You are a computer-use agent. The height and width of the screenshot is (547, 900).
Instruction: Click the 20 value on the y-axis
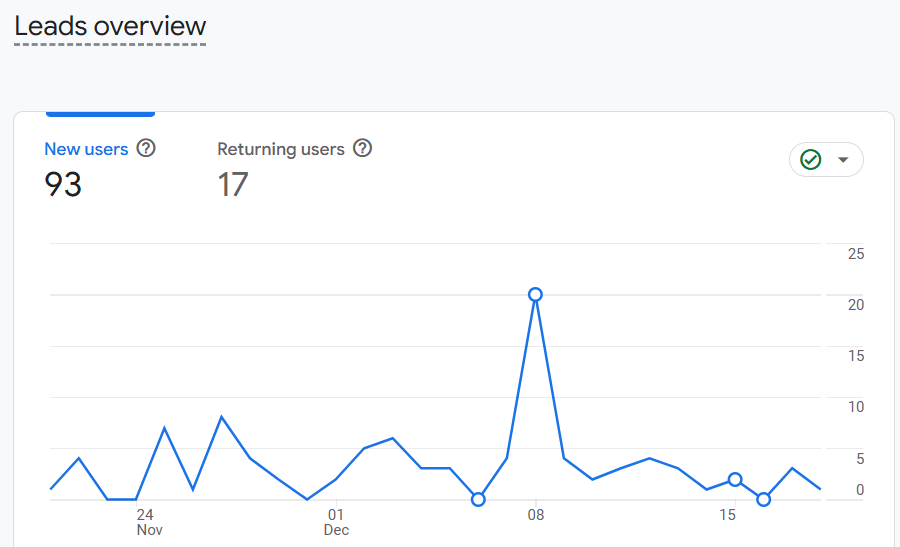point(856,304)
